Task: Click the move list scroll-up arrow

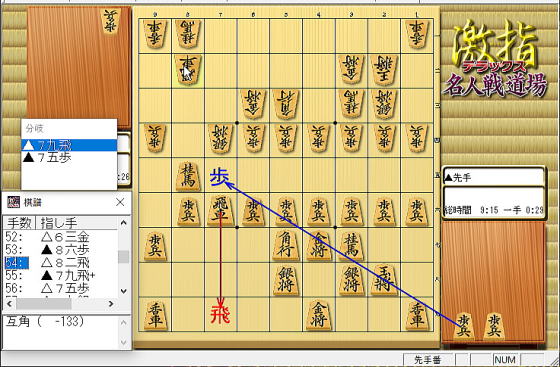Action: coord(124,223)
